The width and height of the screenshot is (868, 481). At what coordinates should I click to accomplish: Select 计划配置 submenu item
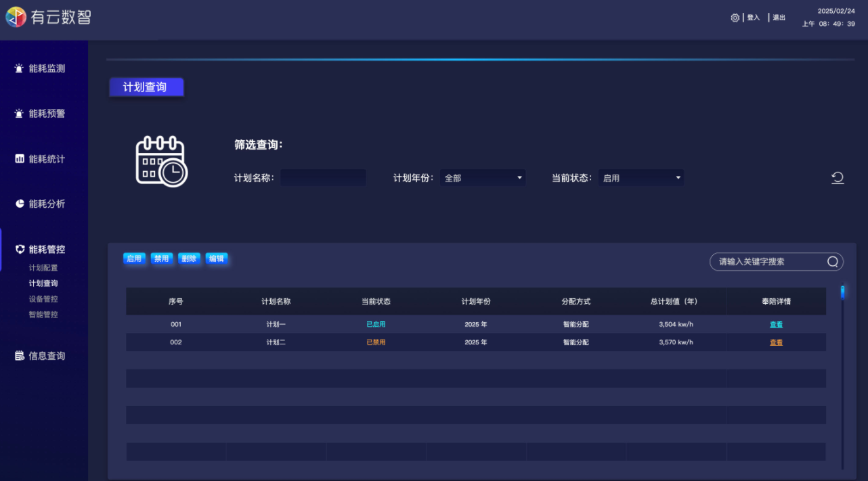43,268
